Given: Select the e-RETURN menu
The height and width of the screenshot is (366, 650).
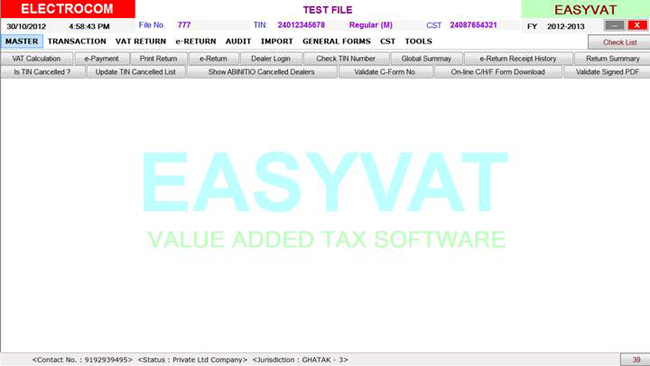Looking at the screenshot, I should point(196,41).
